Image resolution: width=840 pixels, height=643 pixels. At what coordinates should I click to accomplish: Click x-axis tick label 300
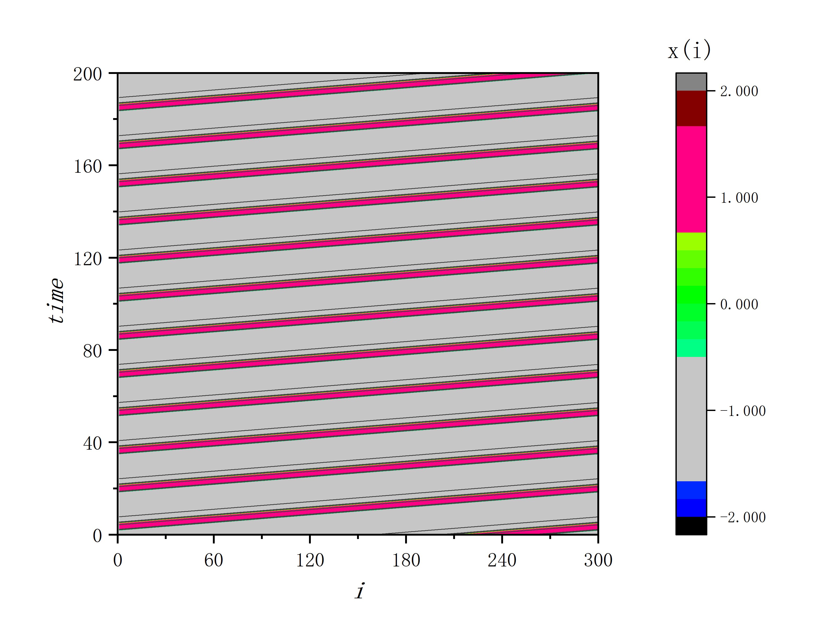598,560
